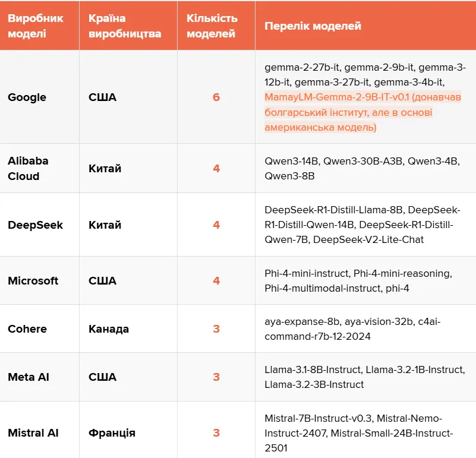The height and width of the screenshot is (458, 476).
Task: Select the Cohere row label
Action: 27,329
